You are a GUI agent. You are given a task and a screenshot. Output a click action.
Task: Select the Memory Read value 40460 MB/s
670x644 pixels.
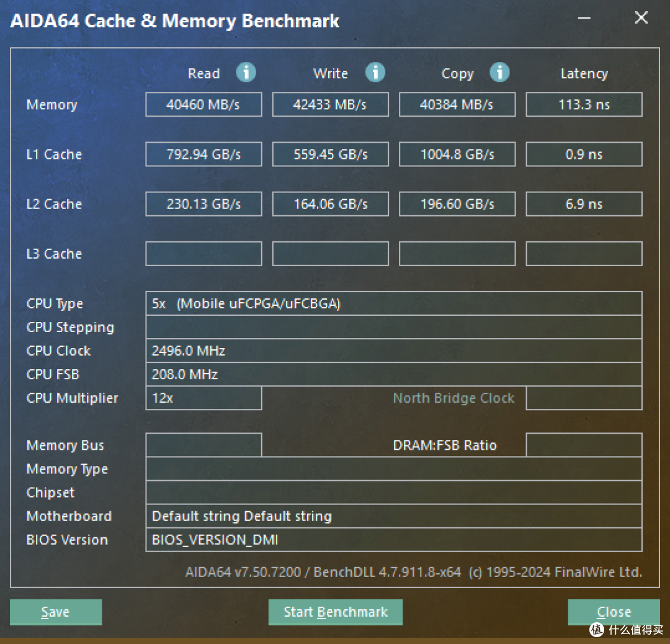tap(203, 104)
